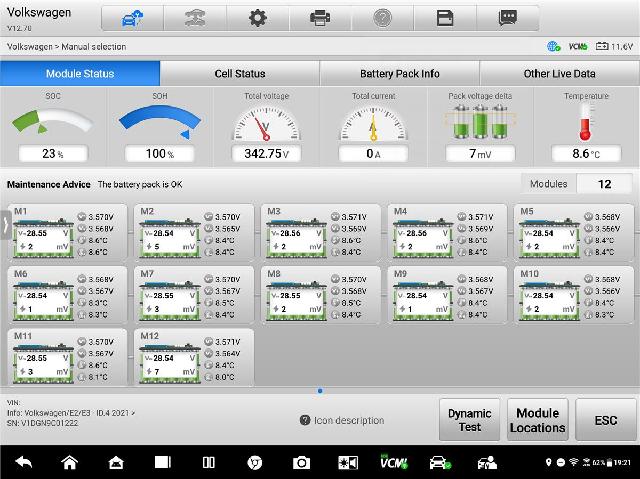Screen dimensions: 640x479
Task: Open brightness and volume icon
Action: [348, 462]
